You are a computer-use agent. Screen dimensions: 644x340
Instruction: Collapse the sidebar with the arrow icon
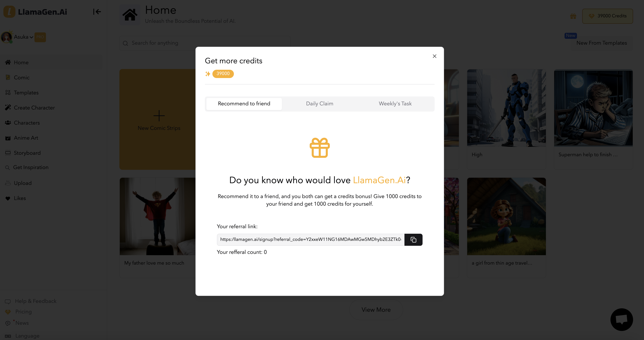97,12
